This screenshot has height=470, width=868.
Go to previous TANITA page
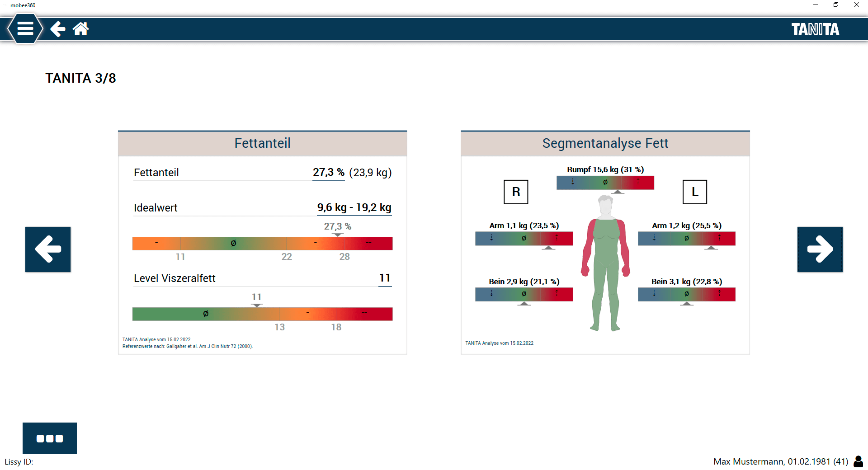click(x=48, y=249)
